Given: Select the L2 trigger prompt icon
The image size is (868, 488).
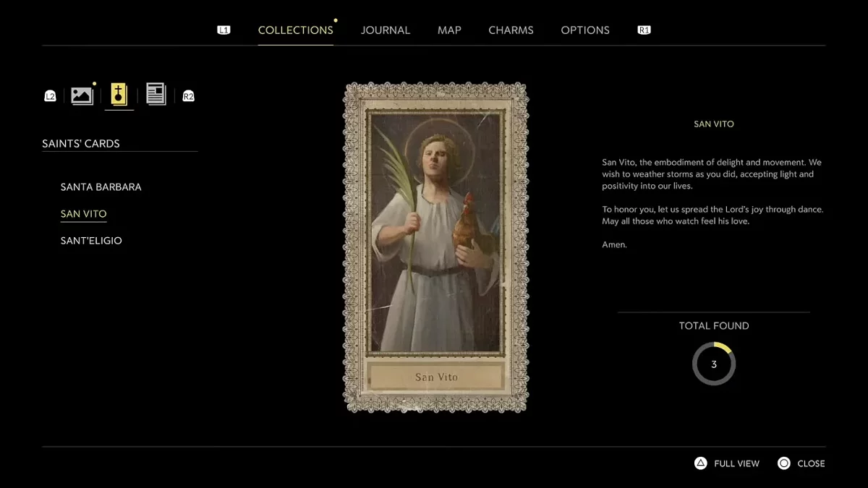Looking at the screenshot, I should click(x=50, y=95).
